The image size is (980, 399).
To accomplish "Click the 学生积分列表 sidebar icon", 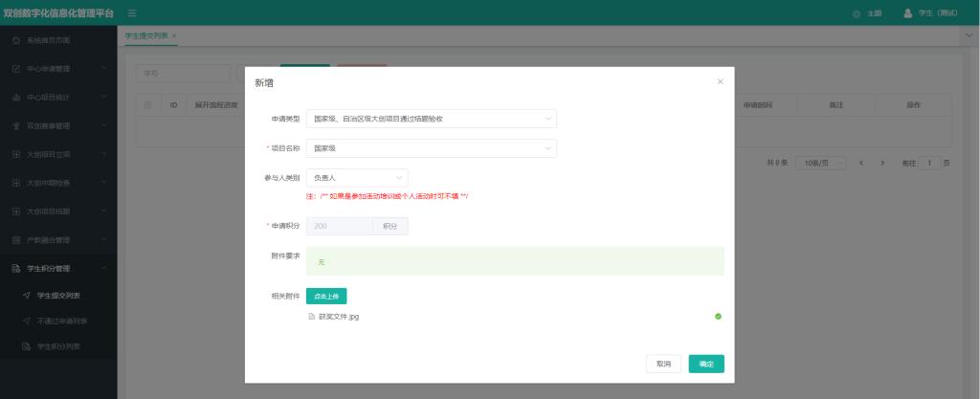I will pyautogui.click(x=27, y=345).
